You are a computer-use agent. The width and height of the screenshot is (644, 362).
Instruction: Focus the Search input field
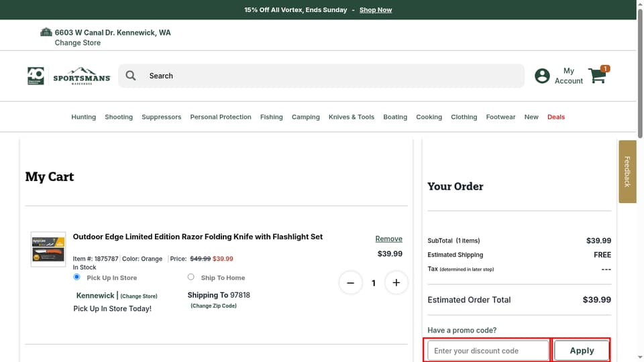pyautogui.click(x=321, y=76)
